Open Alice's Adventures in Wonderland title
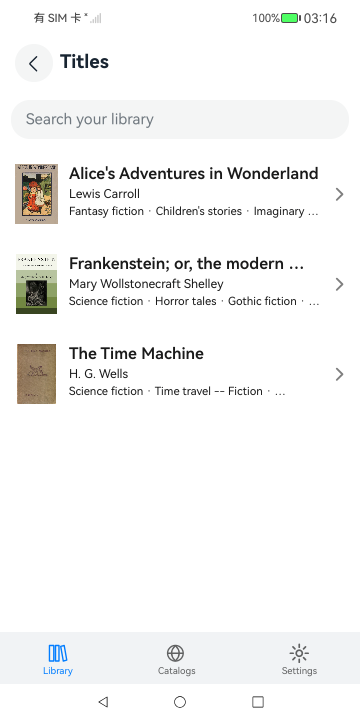360x720 pixels. pos(193,174)
